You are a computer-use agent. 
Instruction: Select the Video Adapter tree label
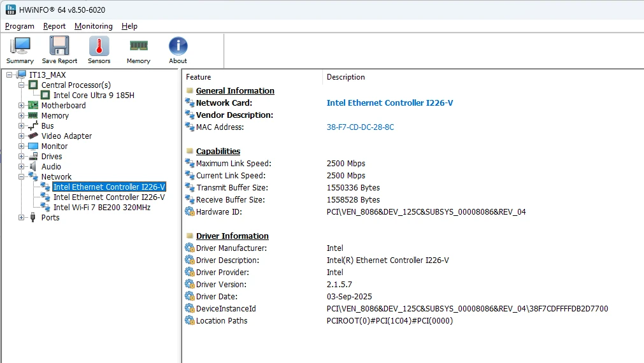pos(66,136)
